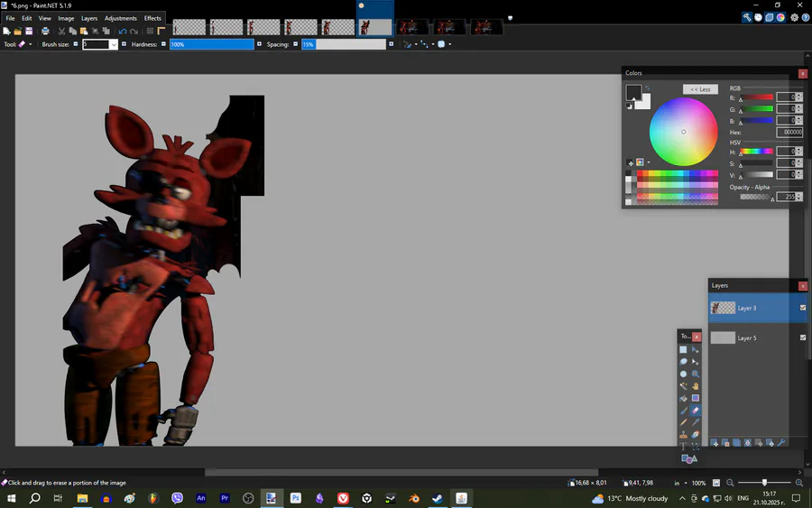Select the Eraser tool in Tools panel

pos(696,411)
